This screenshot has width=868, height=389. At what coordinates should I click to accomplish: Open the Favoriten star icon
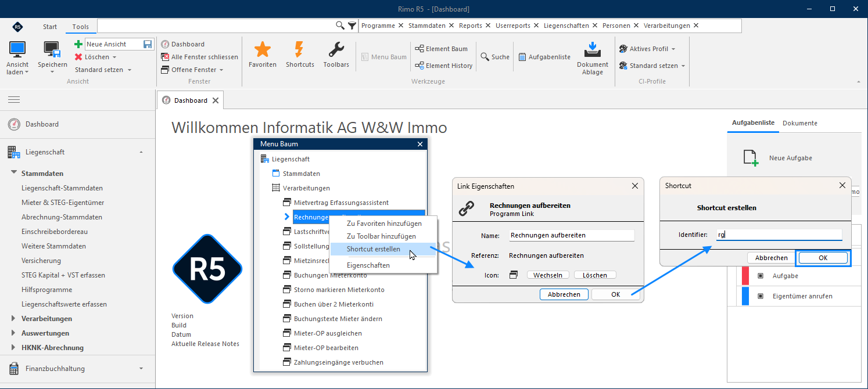pos(263,49)
